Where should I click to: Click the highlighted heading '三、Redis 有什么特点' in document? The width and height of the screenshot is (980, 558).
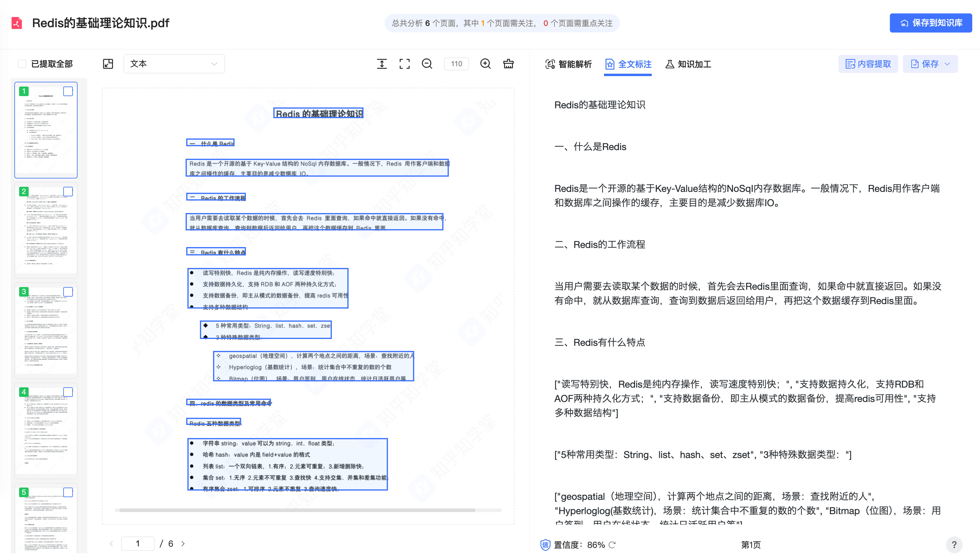(x=216, y=252)
